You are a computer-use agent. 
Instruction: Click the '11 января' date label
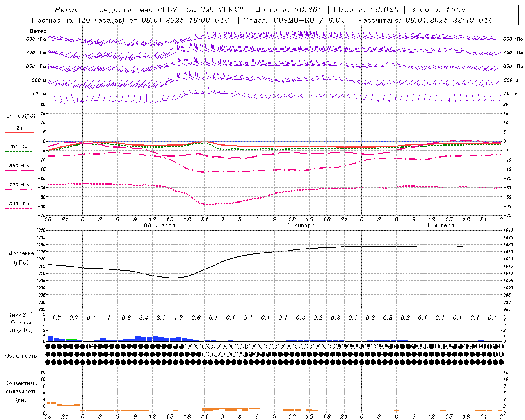click(438, 226)
